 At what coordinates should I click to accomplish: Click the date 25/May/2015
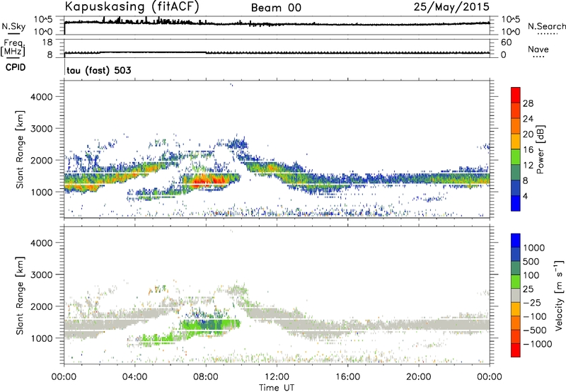(x=451, y=7)
